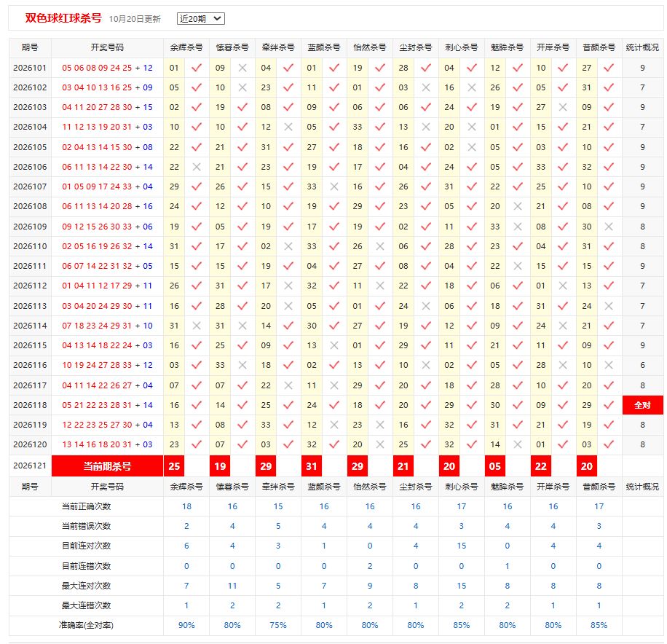
Task: Click the 最大连错次数 row label
Action: coord(87,605)
